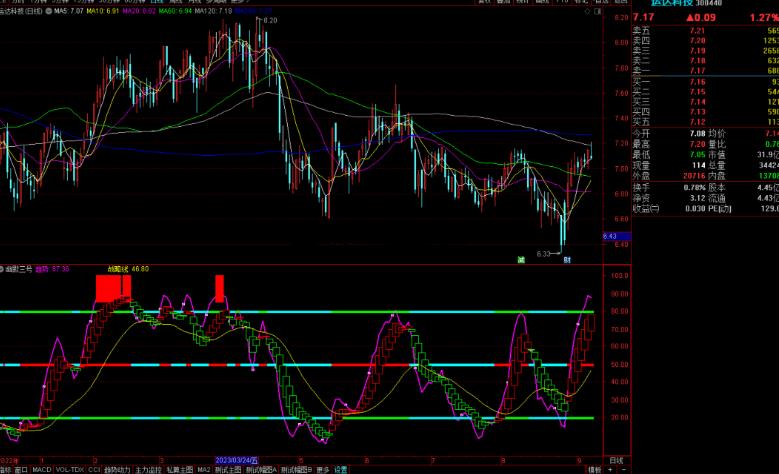Image resolution: width=779 pixels, height=474 pixels.
Task: Select the CCI indicator tab
Action: (94, 470)
